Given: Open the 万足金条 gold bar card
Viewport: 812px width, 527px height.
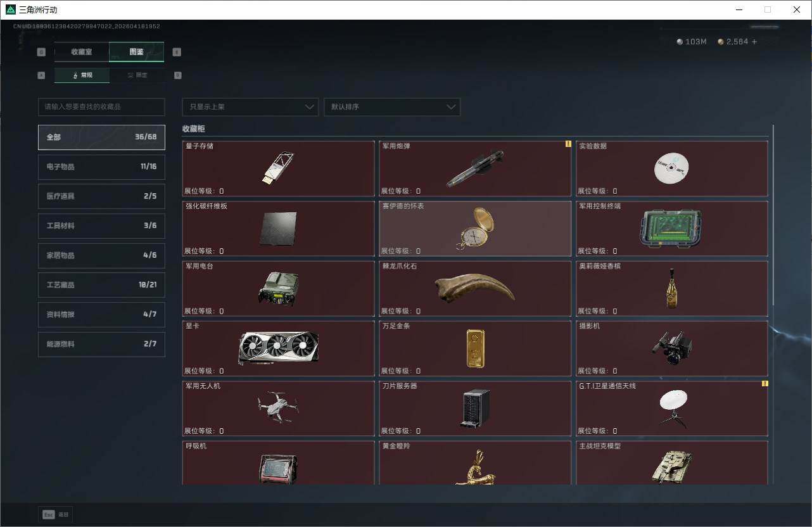Looking at the screenshot, I should tap(475, 348).
